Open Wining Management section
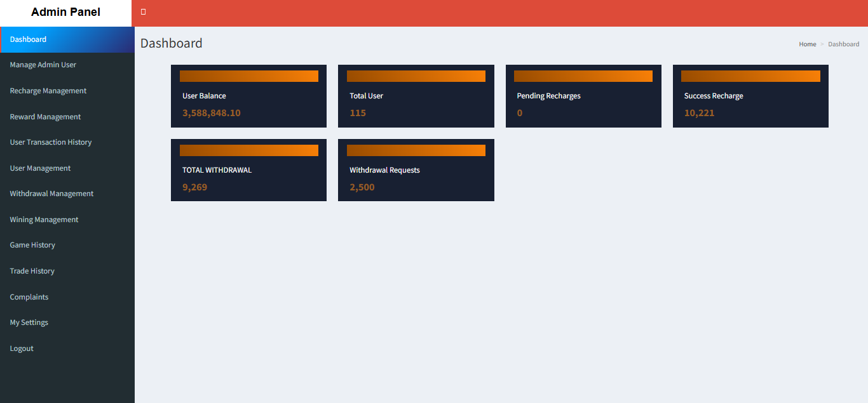This screenshot has height=403, width=868. pyautogui.click(x=44, y=220)
